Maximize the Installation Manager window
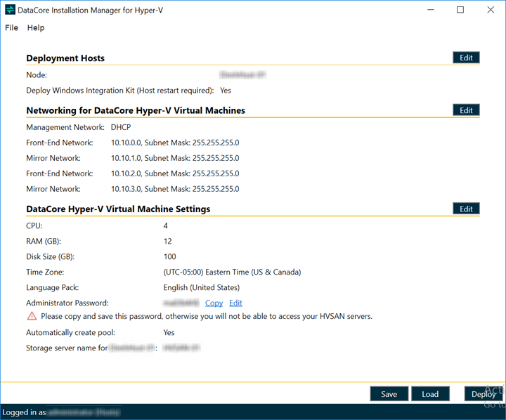Viewport: 506px width, 420px height. tap(460, 10)
